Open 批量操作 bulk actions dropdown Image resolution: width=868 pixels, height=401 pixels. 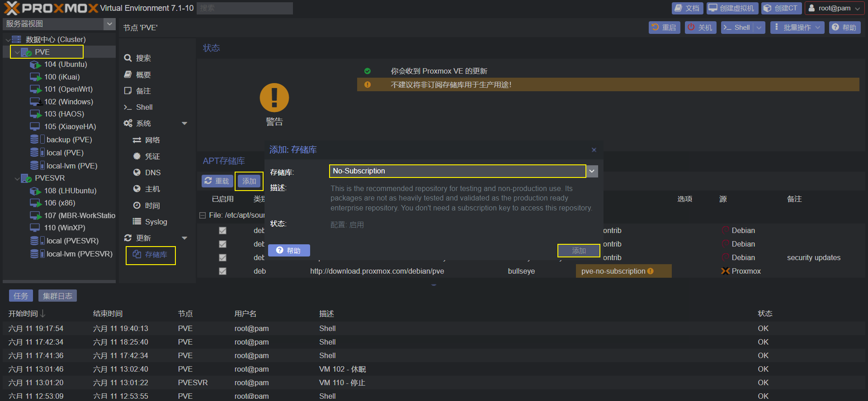pos(797,28)
